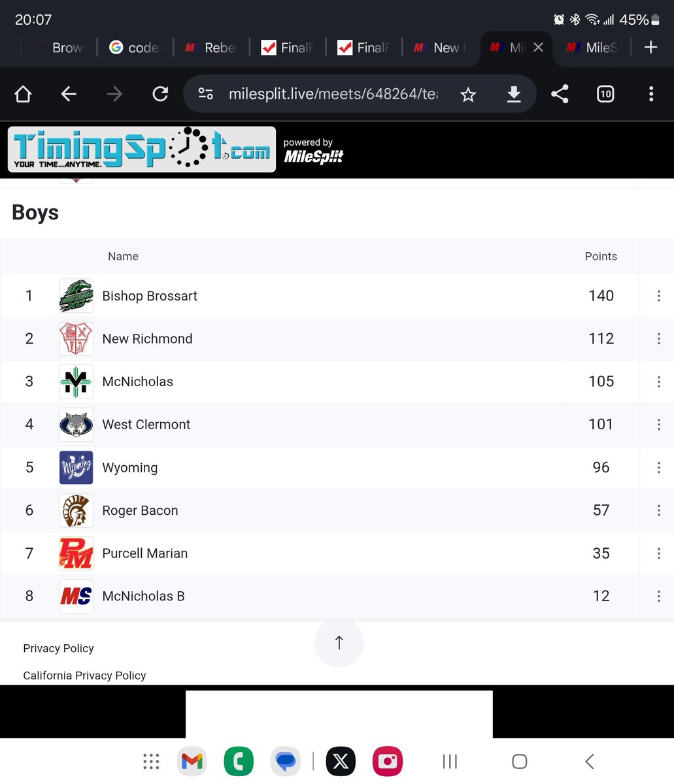Switch to the New F... tab
This screenshot has width=674, height=784.
[x=440, y=47]
